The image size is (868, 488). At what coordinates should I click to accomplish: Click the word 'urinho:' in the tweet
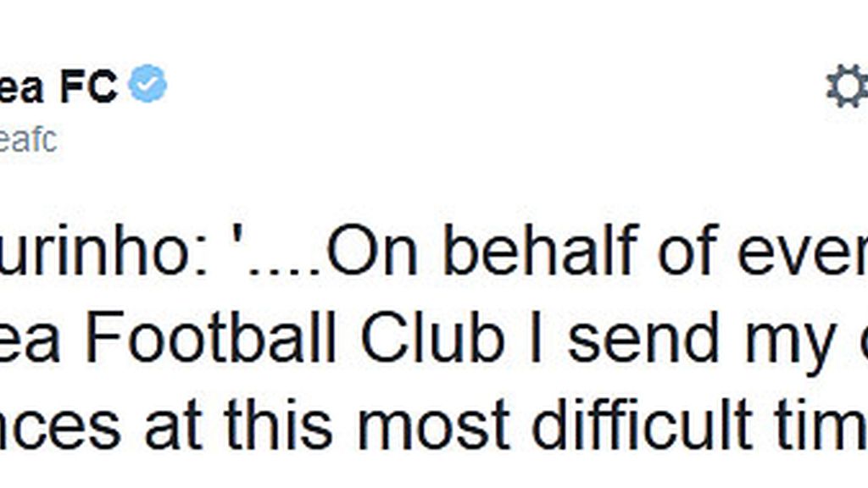click(104, 250)
